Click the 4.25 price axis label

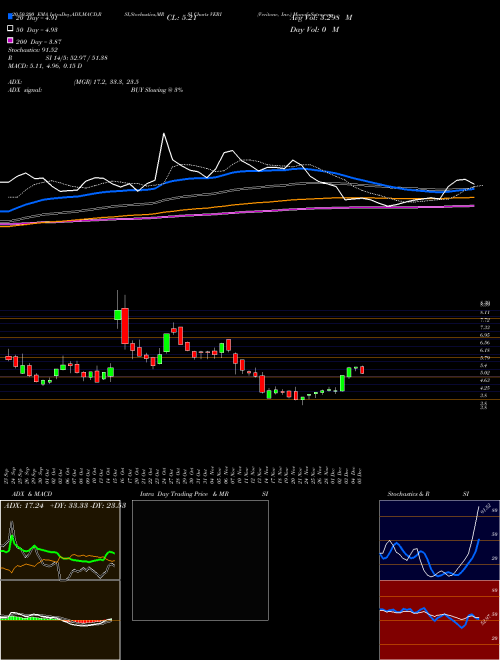pos(485,388)
